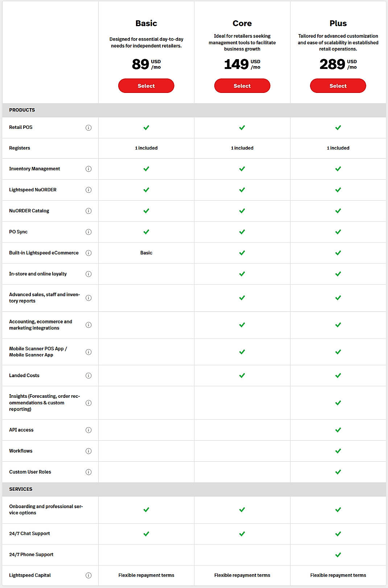
Task: Open the Lightspeed Capital info icon
Action: [88, 576]
